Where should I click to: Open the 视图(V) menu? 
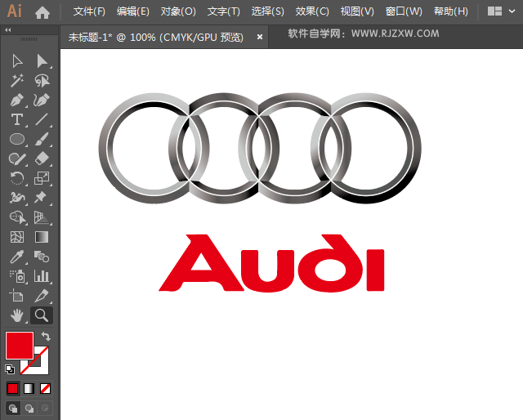coord(357,11)
